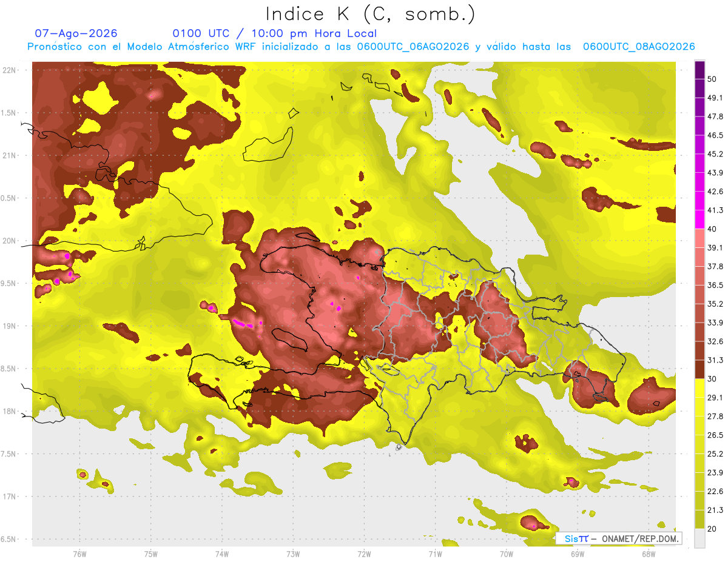Click the '70W' longitude axis label

507,554
